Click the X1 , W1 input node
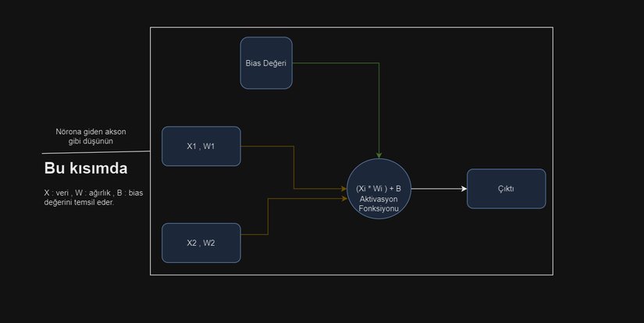Image resolution: width=644 pixels, height=323 pixels. coord(201,146)
